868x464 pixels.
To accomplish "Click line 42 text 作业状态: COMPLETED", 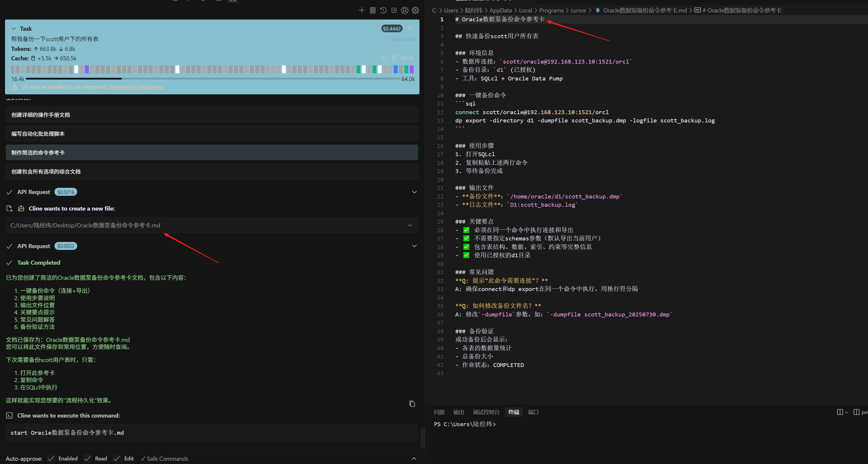I will click(493, 365).
